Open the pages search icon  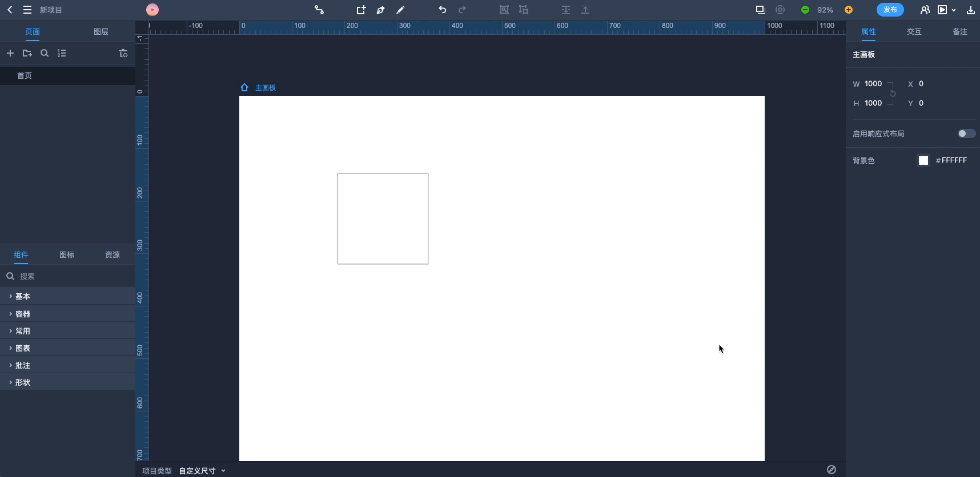(45, 53)
